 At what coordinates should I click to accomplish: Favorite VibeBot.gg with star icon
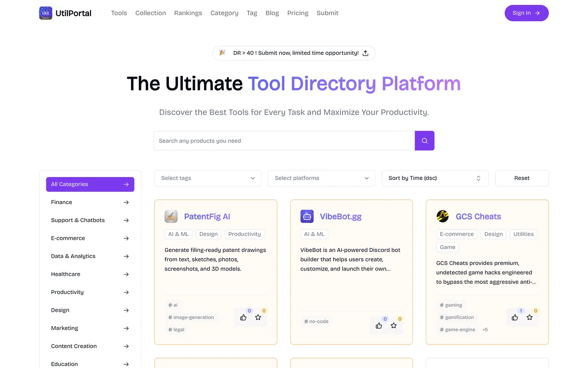pos(394,326)
